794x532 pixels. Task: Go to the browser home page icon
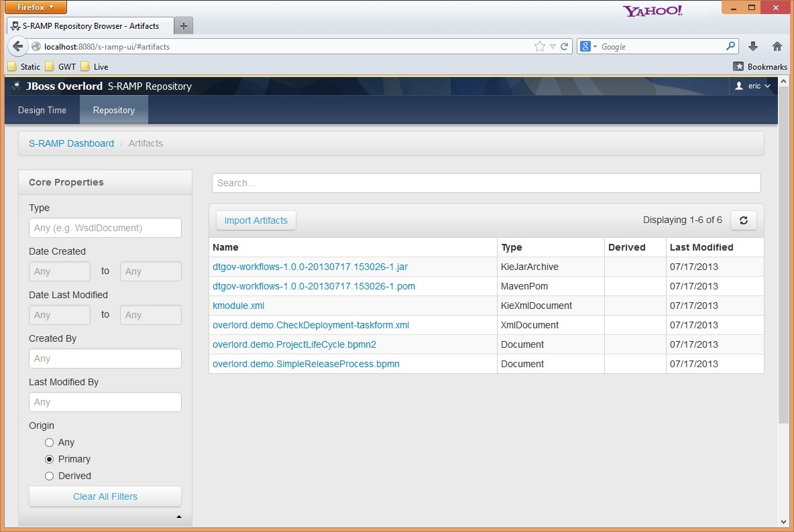[777, 46]
